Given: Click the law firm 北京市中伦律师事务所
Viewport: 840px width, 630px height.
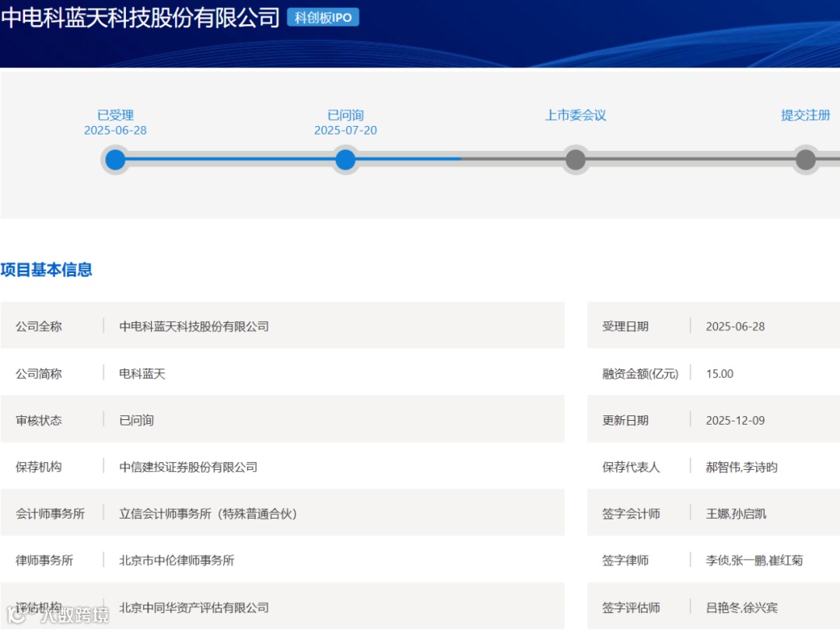Looking at the screenshot, I should [177, 560].
